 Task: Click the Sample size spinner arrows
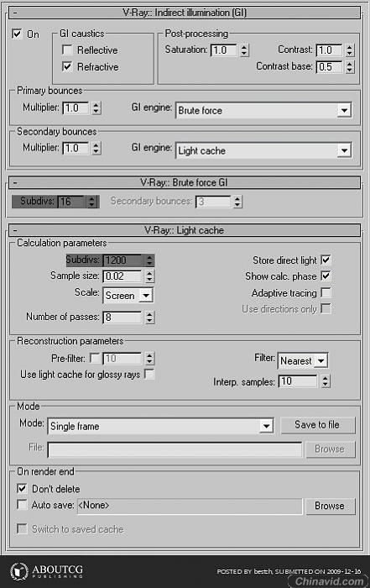click(149, 276)
